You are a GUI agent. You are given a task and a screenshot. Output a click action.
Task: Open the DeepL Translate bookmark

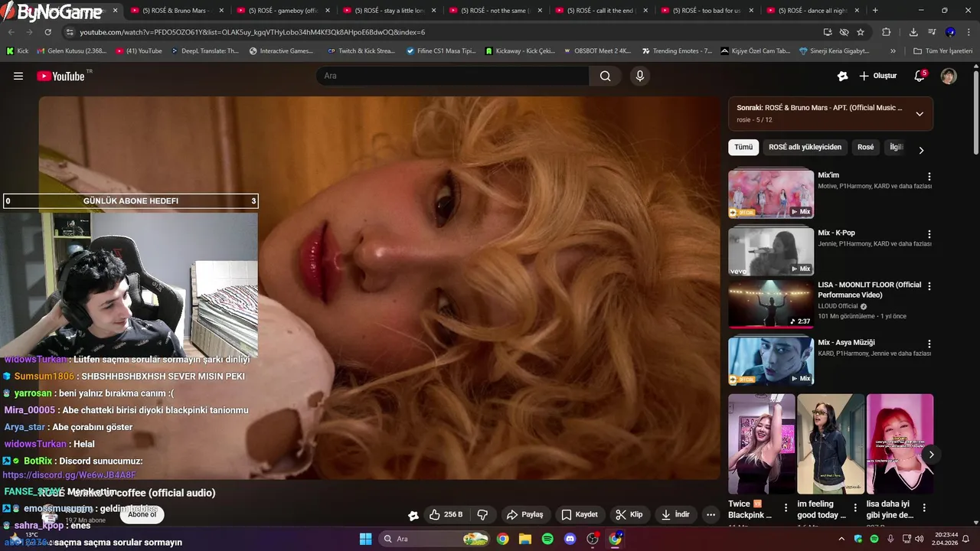click(x=204, y=51)
